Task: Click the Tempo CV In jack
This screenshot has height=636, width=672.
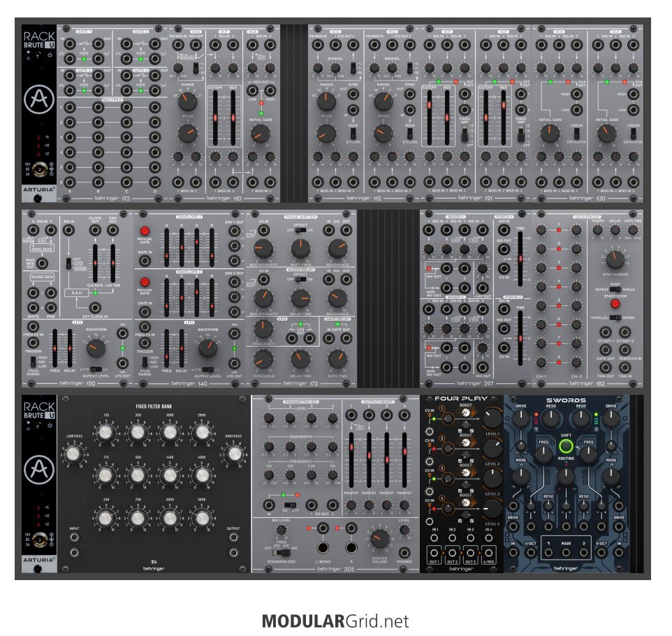Action: pyautogui.click(x=625, y=349)
